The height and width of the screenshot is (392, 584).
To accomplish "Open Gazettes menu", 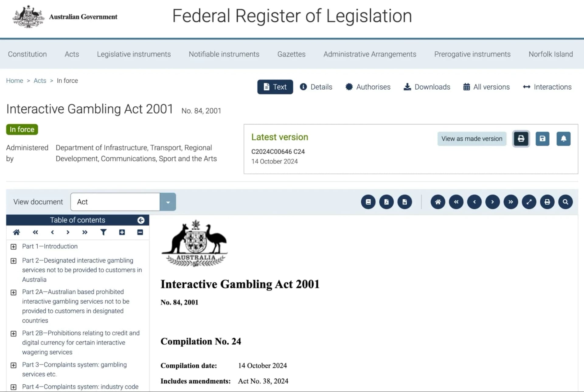I will tap(291, 54).
